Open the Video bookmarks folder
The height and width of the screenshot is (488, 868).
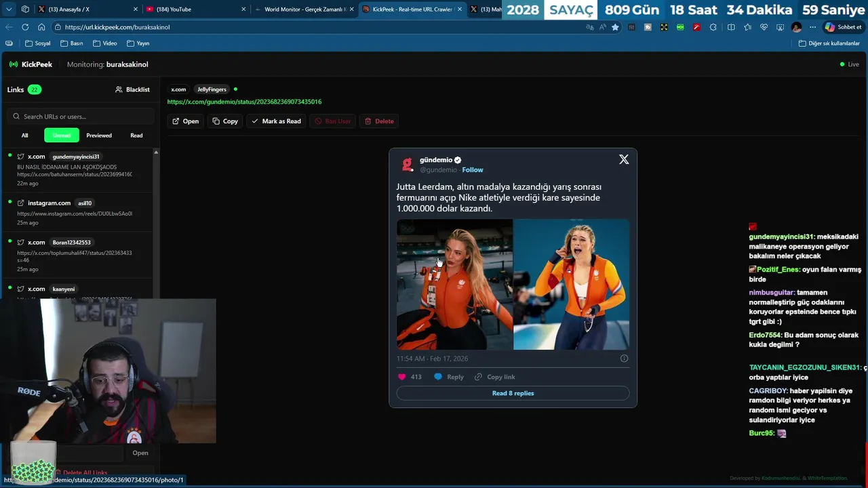tap(105, 43)
